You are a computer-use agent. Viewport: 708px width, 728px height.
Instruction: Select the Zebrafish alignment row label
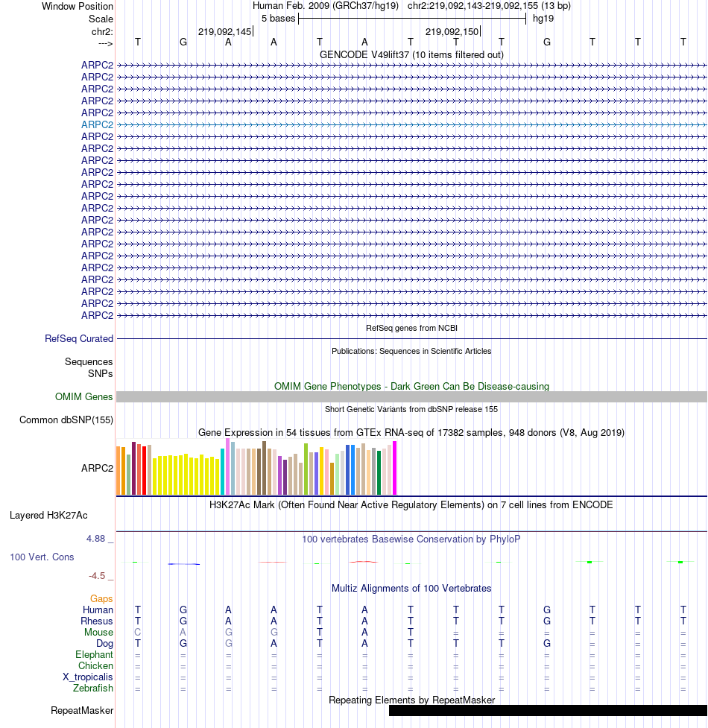[x=93, y=688]
